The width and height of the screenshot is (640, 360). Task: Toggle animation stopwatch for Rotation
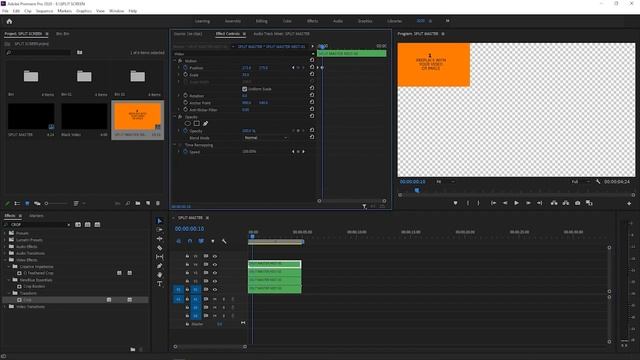tap(185, 96)
